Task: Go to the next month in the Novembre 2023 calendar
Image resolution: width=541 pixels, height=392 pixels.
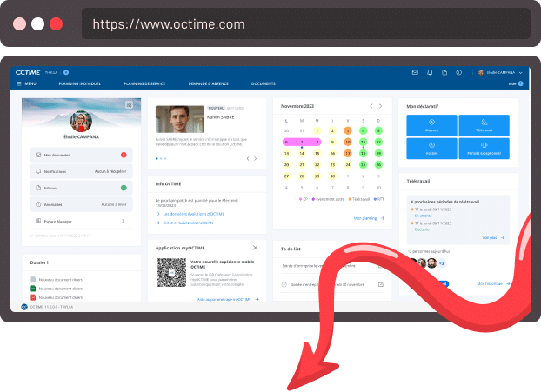Action: pos(381,106)
